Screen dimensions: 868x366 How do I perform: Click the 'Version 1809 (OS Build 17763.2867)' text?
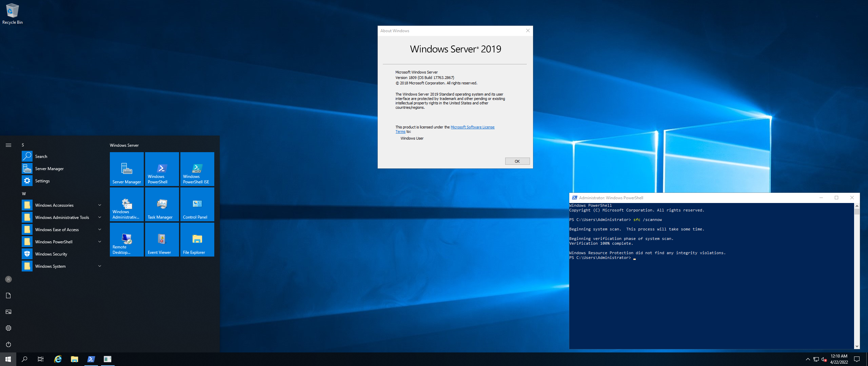pos(425,78)
